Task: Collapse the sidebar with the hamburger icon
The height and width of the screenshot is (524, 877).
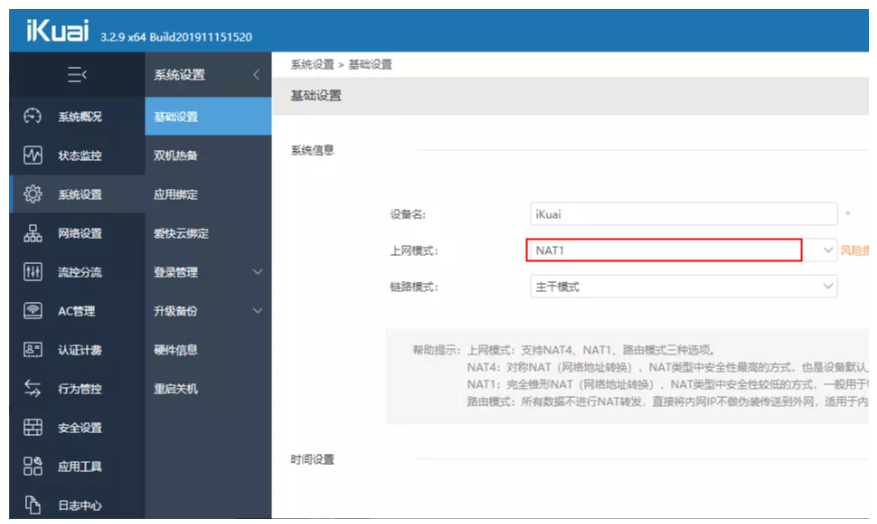Action: 77,74
